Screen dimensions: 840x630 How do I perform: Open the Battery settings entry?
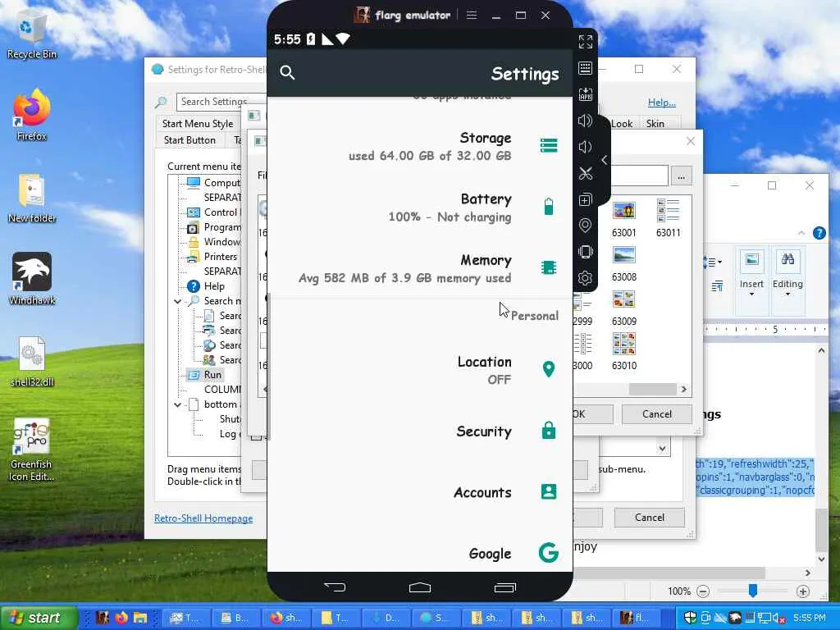pos(420,208)
